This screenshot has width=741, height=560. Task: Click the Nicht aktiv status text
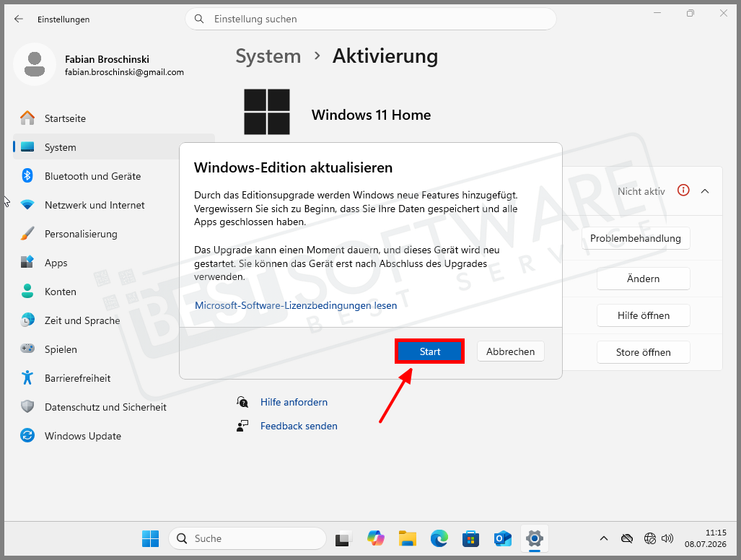[641, 191]
